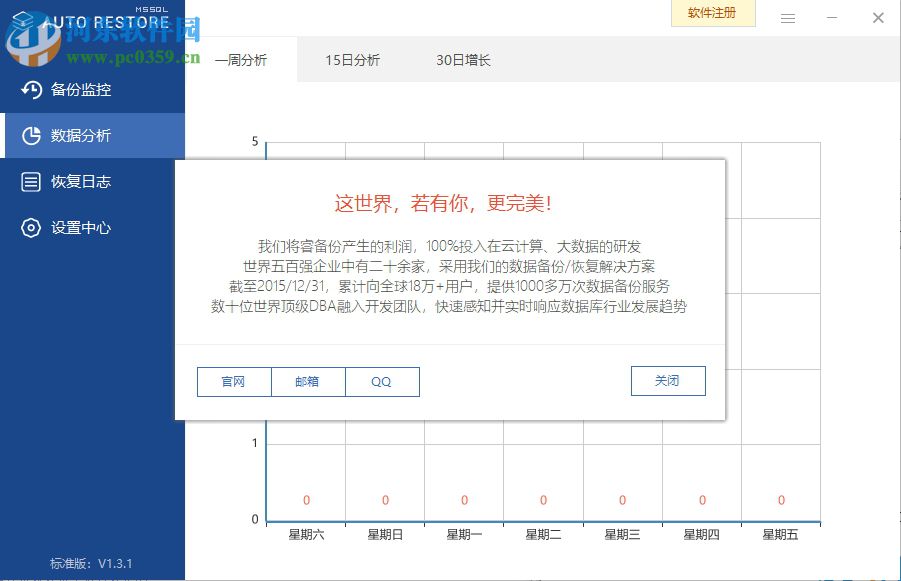
Task: Click the 软件注册 registration button
Action: [712, 13]
